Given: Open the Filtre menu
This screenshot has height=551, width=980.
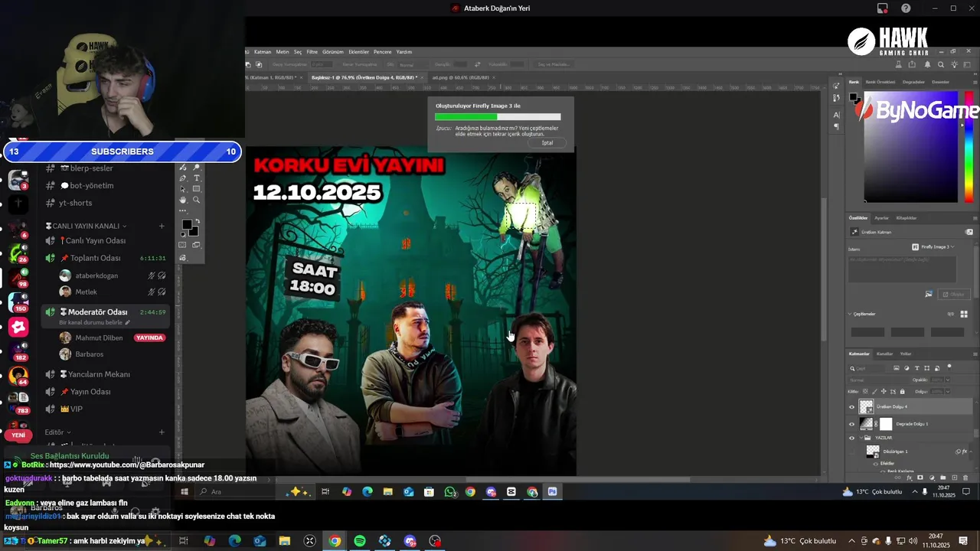Looking at the screenshot, I should 312,52.
